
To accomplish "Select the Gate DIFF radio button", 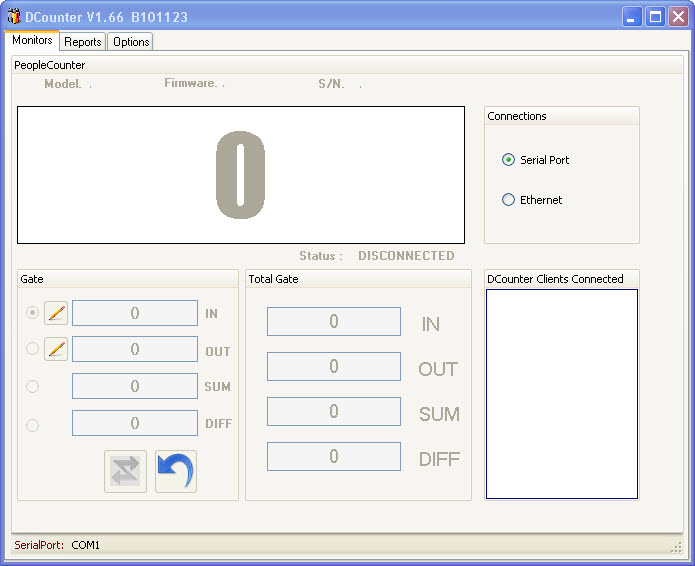I will coord(32,424).
